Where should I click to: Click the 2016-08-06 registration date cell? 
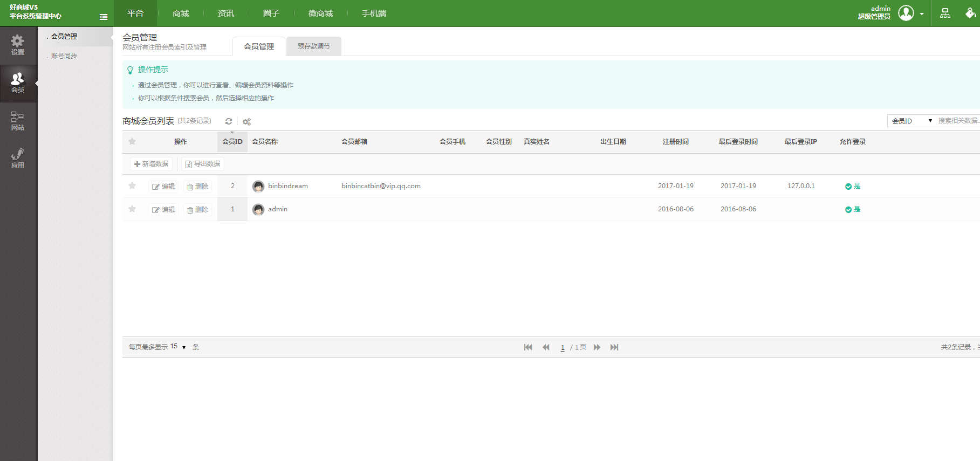[x=676, y=209]
